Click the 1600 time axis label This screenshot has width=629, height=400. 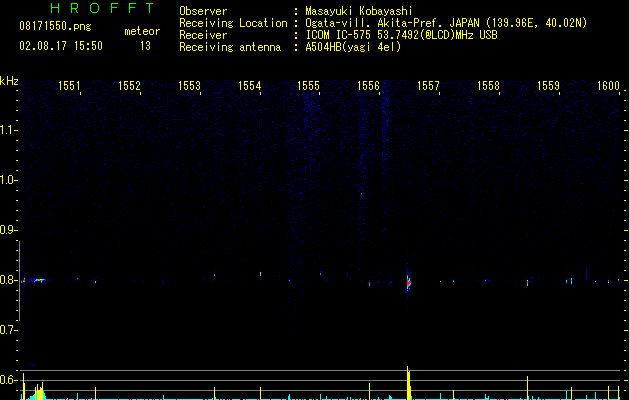[608, 85]
